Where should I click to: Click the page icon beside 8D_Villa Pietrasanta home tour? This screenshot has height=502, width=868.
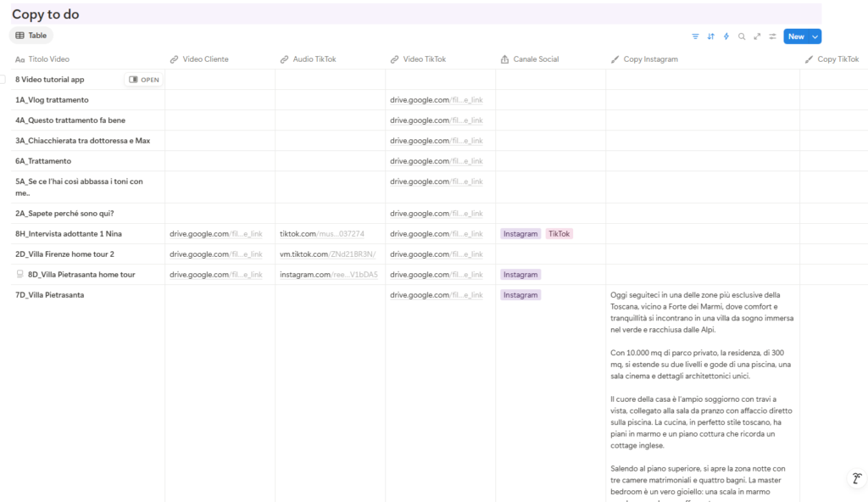point(20,274)
